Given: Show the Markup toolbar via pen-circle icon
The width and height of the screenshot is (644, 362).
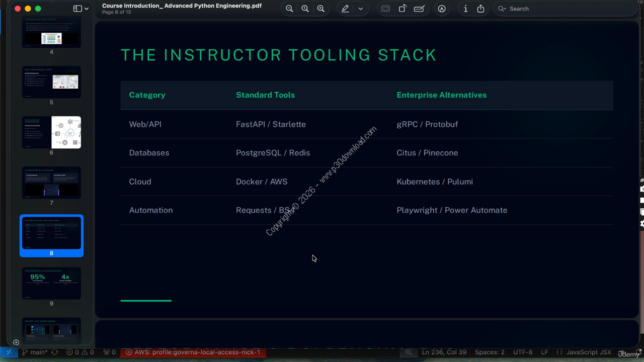Looking at the screenshot, I should (442, 9).
